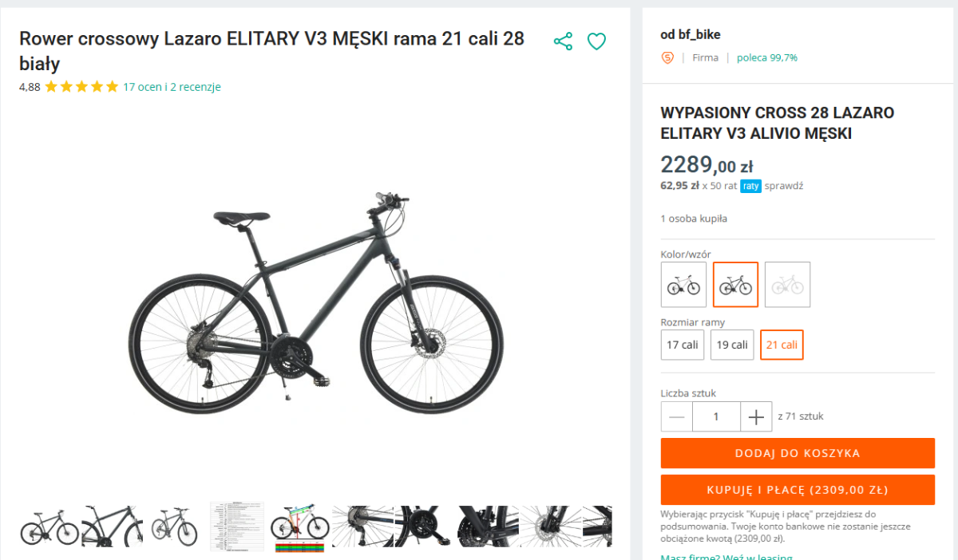The width and height of the screenshot is (958, 560).
Task: Click the quantity input field
Action: pos(716,416)
